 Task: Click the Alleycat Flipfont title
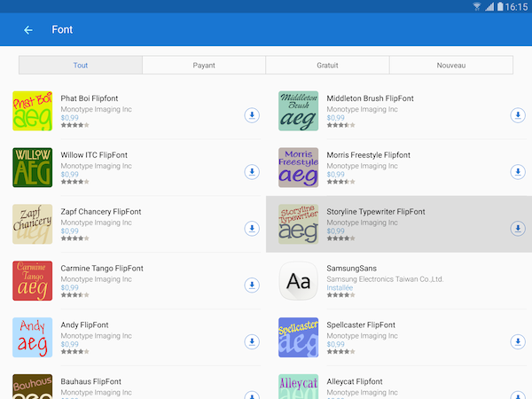tap(355, 381)
